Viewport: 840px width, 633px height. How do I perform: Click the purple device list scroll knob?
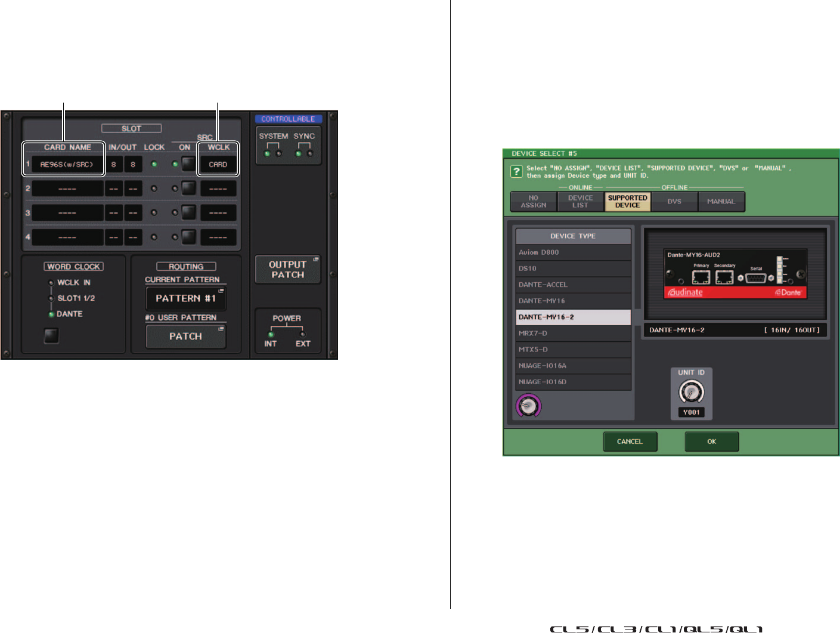click(528, 406)
